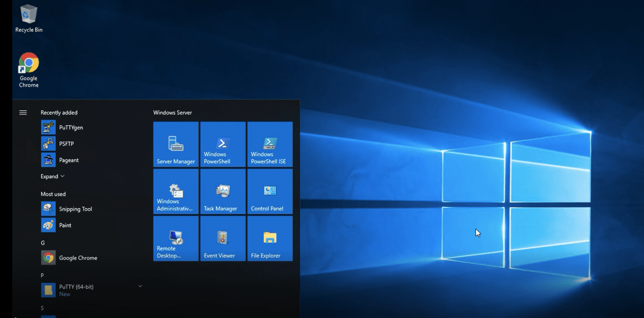Viewport: 644px width, 318px height.
Task: Open Control Panel tile
Action: point(270,191)
